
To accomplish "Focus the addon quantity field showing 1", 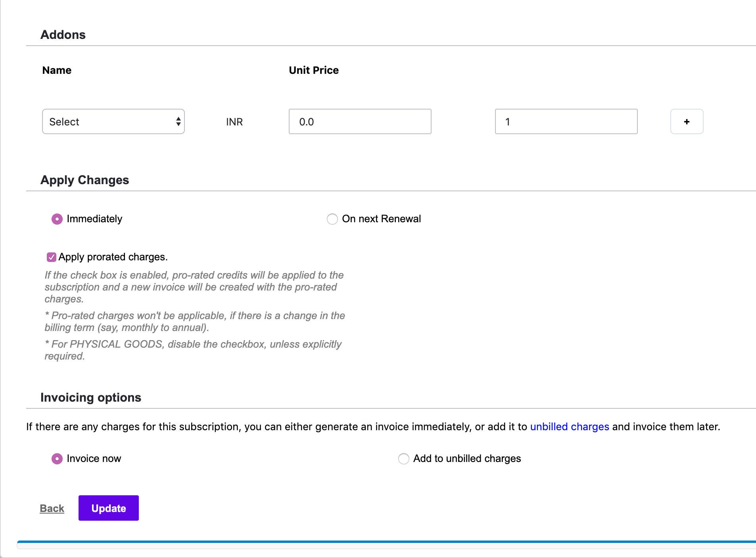I will (x=566, y=121).
